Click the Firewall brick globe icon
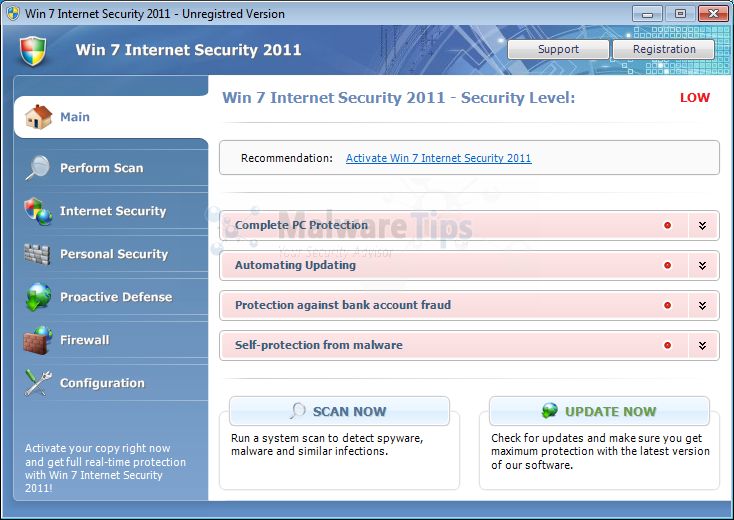The height and width of the screenshot is (520, 734). (x=38, y=340)
